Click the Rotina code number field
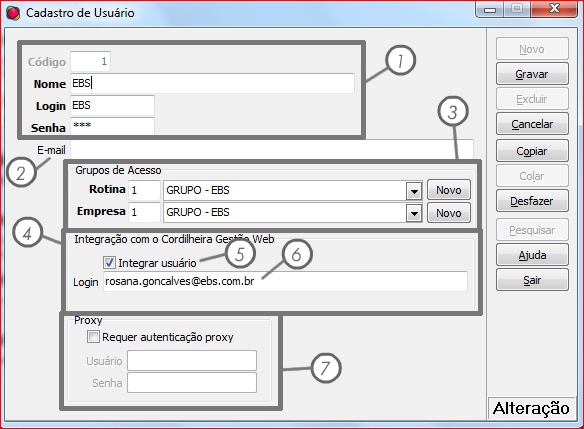584x429 pixels. point(145,191)
